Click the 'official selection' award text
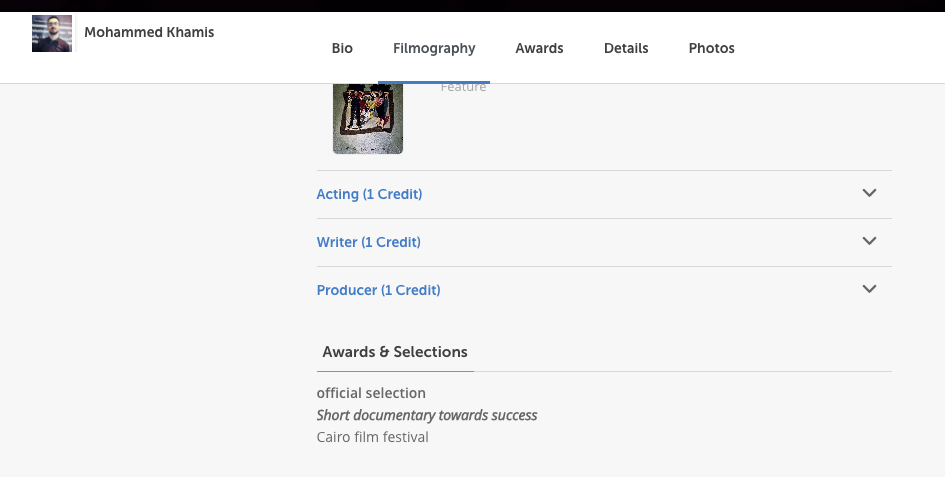Screen dimensions: 945x477 tap(371, 393)
